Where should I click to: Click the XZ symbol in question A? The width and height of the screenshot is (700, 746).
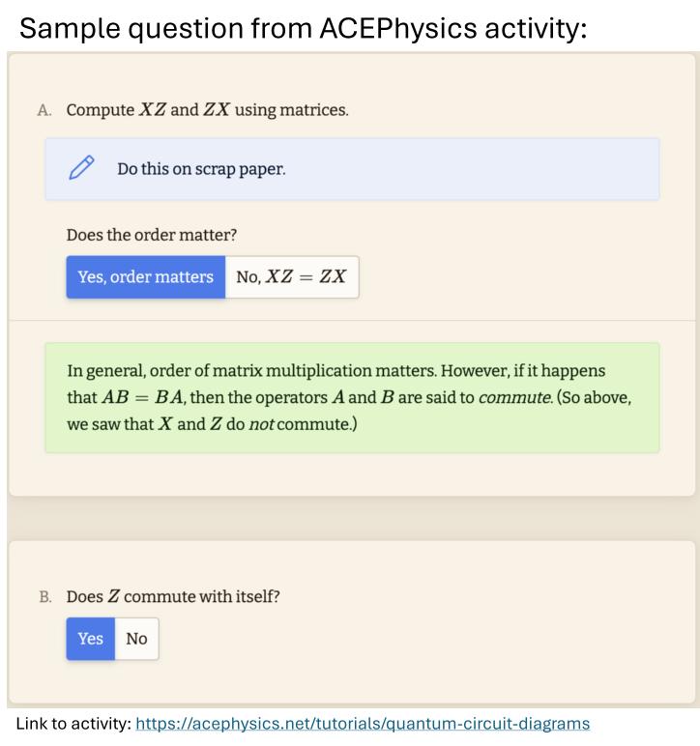pos(152,110)
